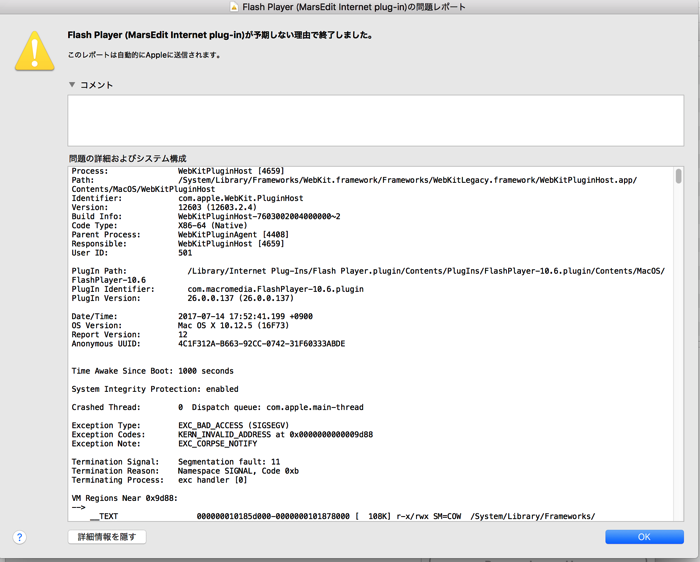The image size is (700, 562).
Task: Click identifier com.apple.WebKit.PluginHost text
Action: [241, 198]
